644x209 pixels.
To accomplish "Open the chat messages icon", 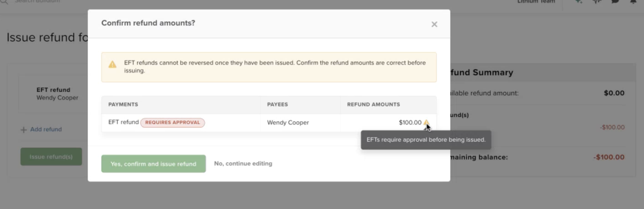I will [x=615, y=2].
